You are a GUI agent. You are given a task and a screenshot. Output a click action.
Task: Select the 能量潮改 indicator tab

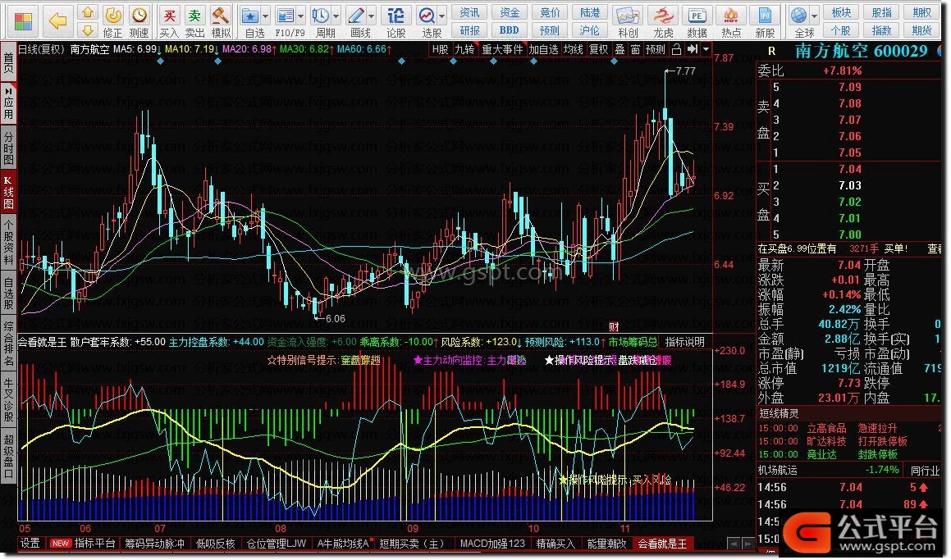pyautogui.click(x=607, y=544)
